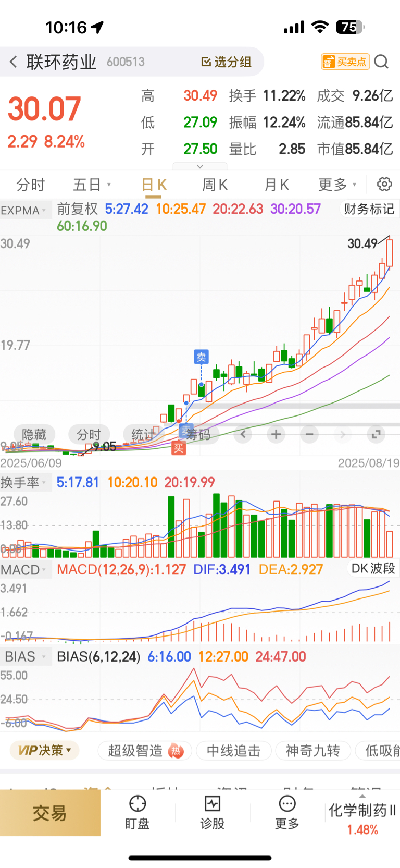Switch to 周K weekly chart tab
400x868 pixels.
[215, 185]
